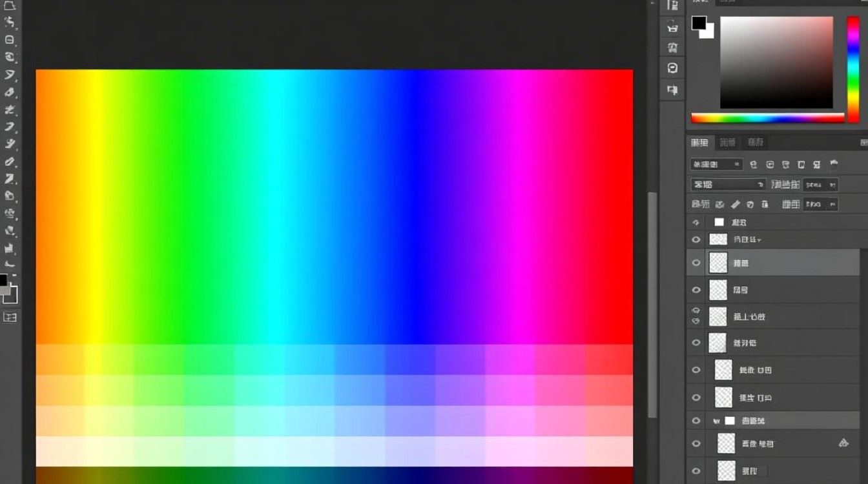Click the brush-shaped lock icon in the lock row

pyautogui.click(x=735, y=205)
